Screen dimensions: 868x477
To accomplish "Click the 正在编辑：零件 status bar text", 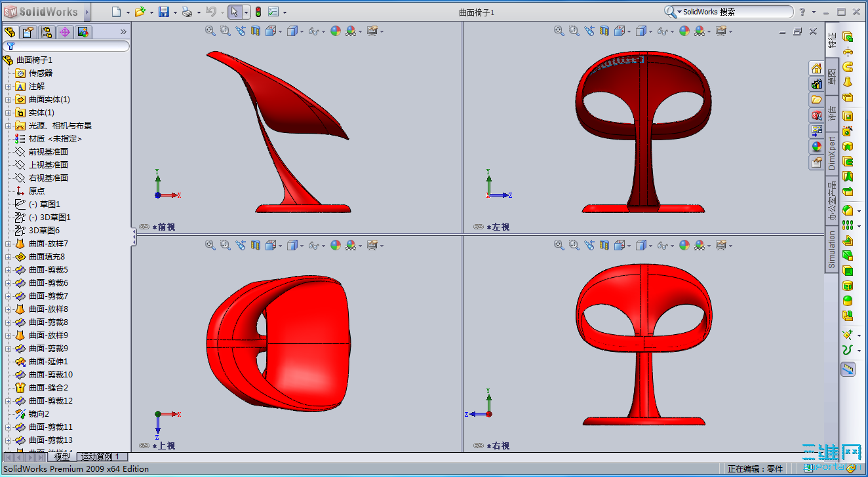I will (x=755, y=469).
